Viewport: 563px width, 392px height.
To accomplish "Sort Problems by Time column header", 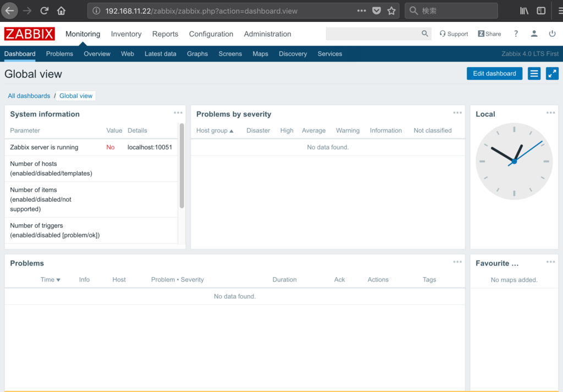I will tap(50, 280).
